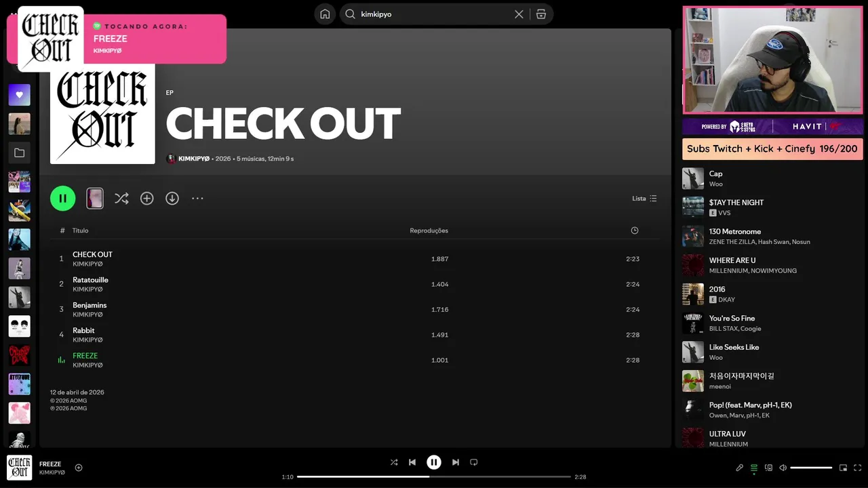Add FREEZE to Liked Songs via plus icon
Screen dimensions: 868x488
click(79, 468)
